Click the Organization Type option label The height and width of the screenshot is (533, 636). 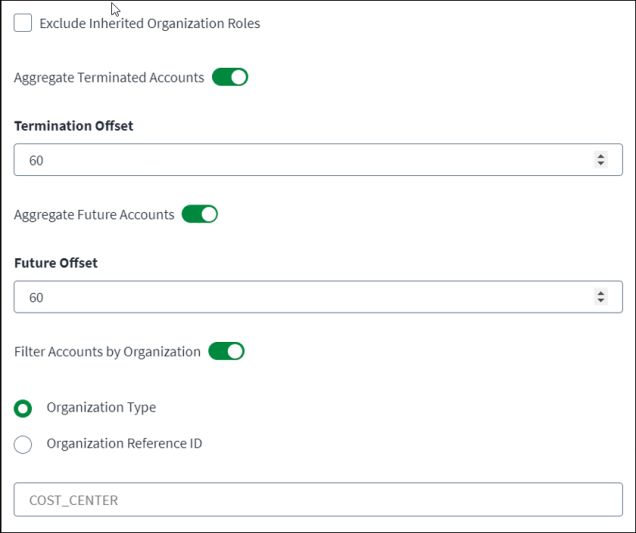tap(101, 407)
